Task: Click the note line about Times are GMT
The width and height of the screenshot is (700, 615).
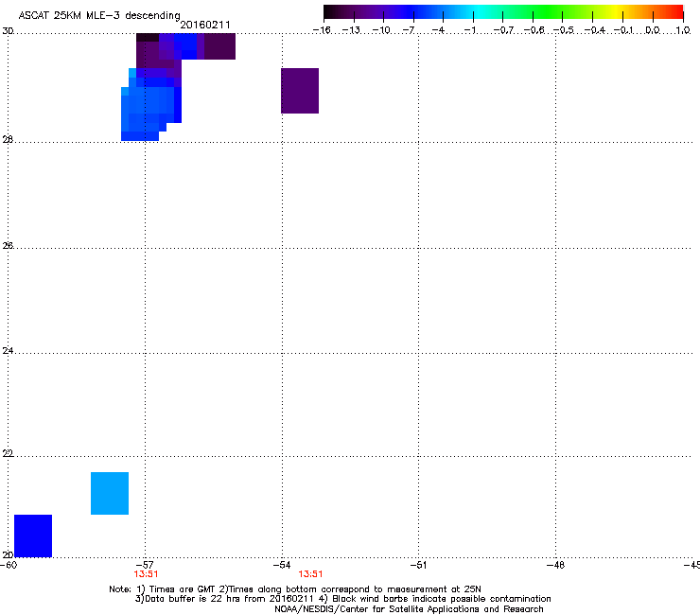Action: [295, 589]
